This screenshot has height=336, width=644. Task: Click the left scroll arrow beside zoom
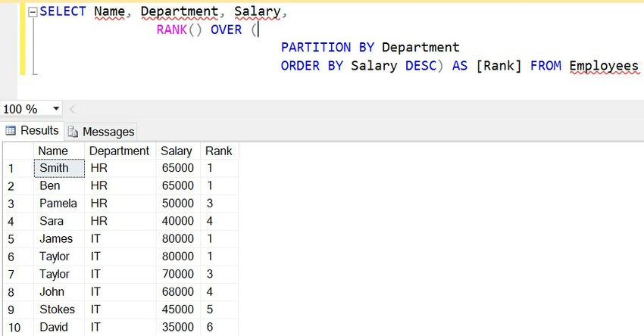click(x=72, y=109)
